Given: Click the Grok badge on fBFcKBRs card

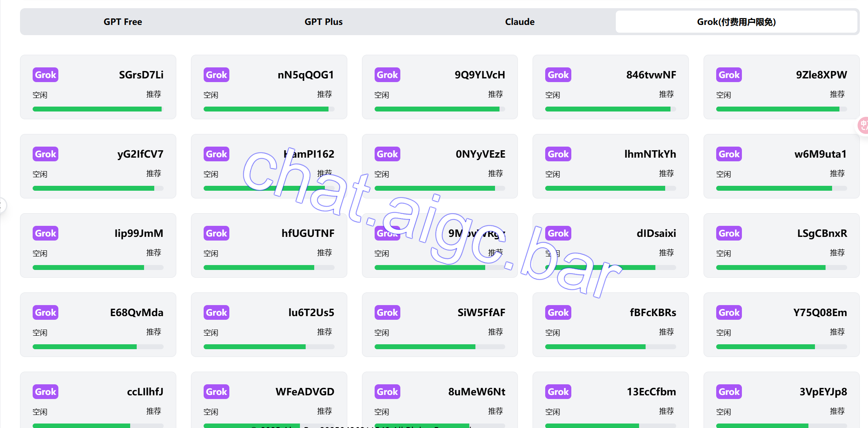Looking at the screenshot, I should coord(558,312).
